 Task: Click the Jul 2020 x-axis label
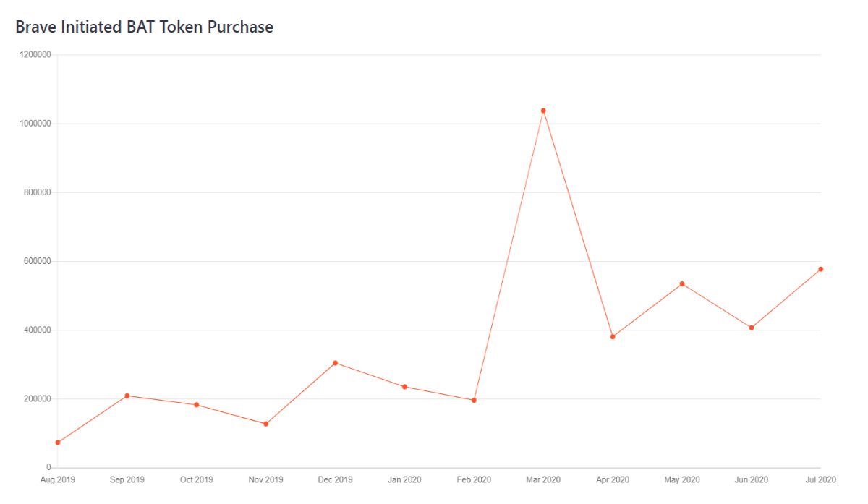point(821,479)
